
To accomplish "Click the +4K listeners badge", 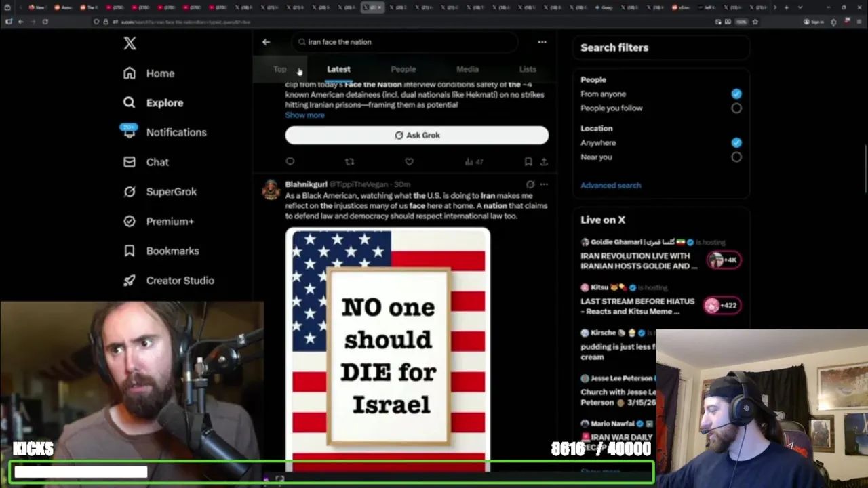I will point(724,260).
